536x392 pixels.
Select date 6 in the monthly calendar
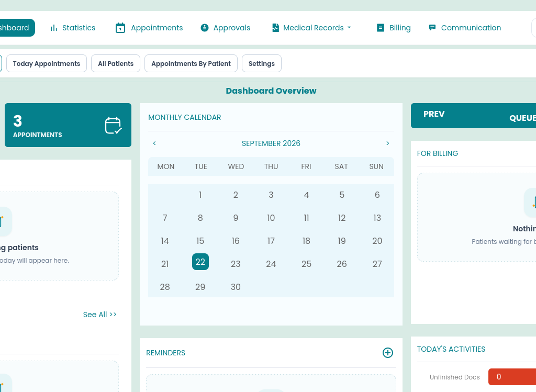click(377, 195)
